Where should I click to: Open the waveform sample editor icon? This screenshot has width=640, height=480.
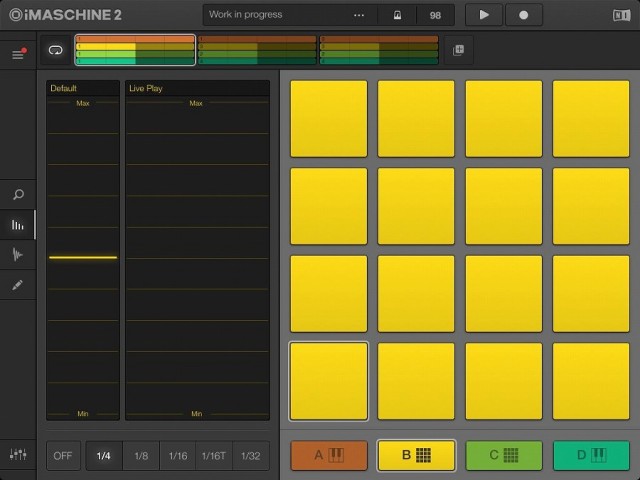click(x=18, y=255)
